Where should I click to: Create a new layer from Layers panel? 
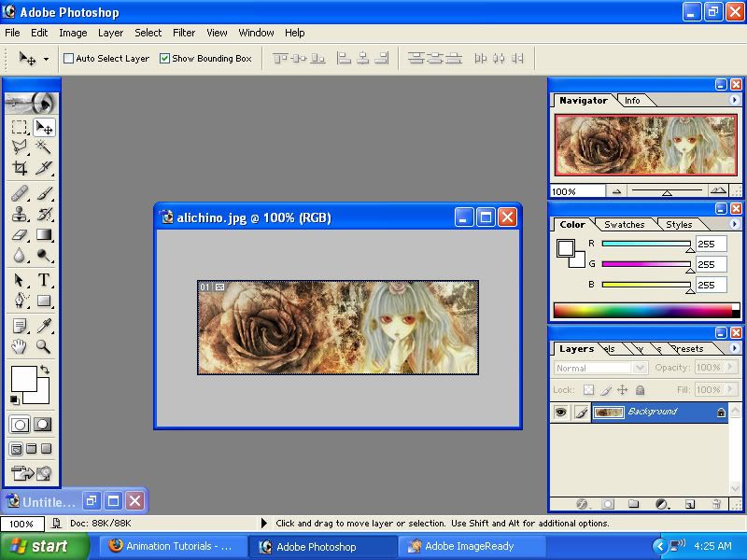pyautogui.click(x=689, y=504)
